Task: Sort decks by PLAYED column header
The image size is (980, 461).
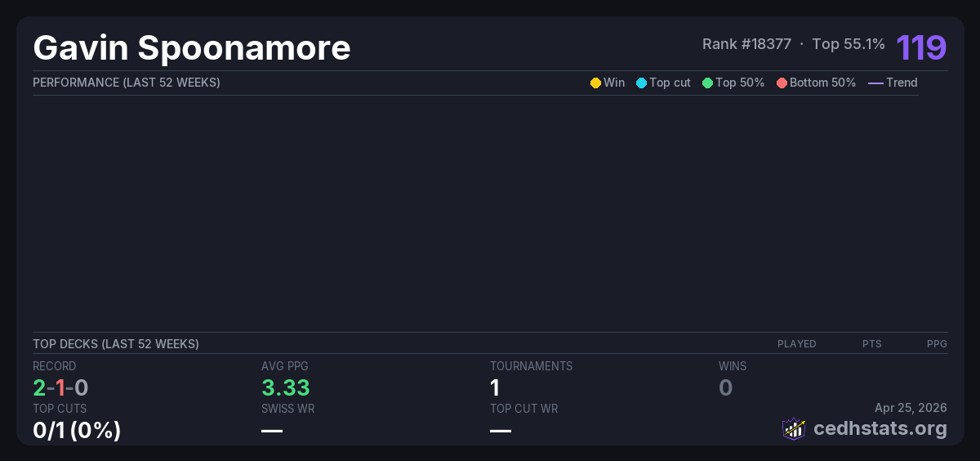Action: (x=796, y=344)
